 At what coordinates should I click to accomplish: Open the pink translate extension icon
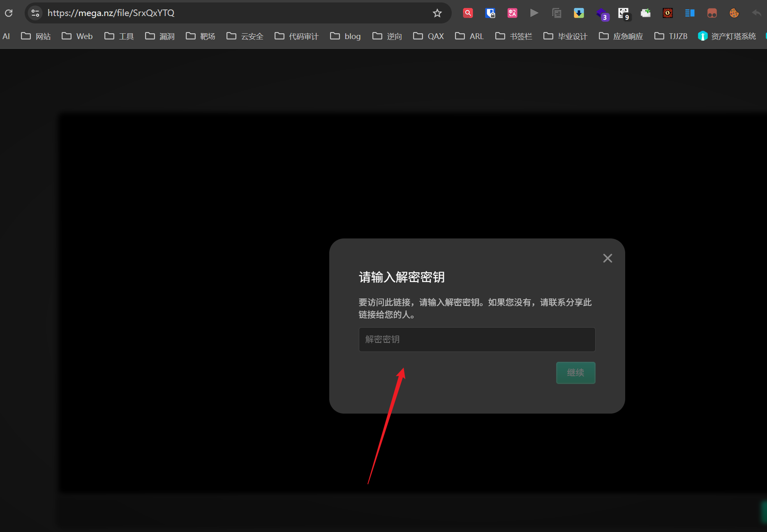[x=512, y=13]
